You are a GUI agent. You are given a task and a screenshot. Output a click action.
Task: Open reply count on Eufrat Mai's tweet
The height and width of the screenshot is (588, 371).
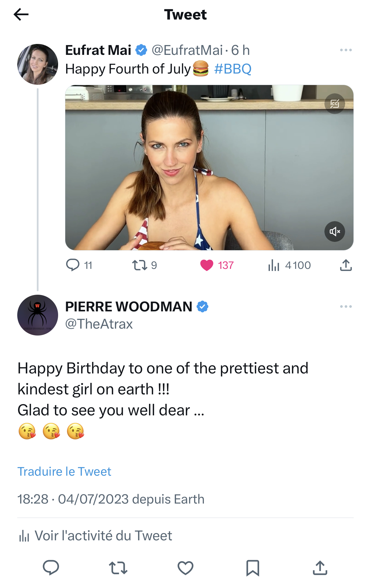[73, 265]
